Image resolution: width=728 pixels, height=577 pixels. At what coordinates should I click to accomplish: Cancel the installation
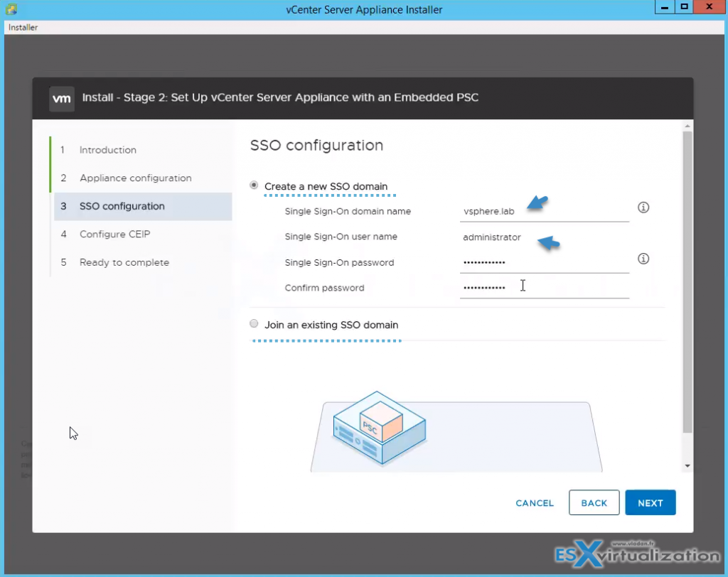point(535,502)
